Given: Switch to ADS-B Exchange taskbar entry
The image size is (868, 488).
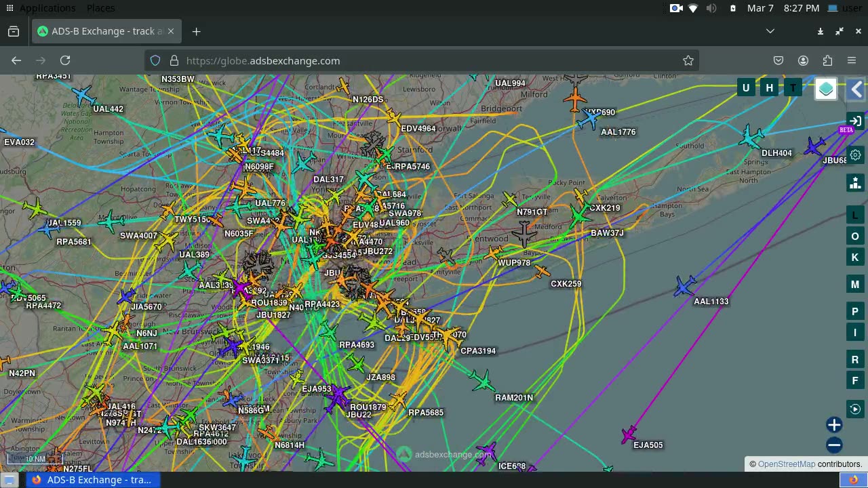Looking at the screenshot, I should (92, 480).
